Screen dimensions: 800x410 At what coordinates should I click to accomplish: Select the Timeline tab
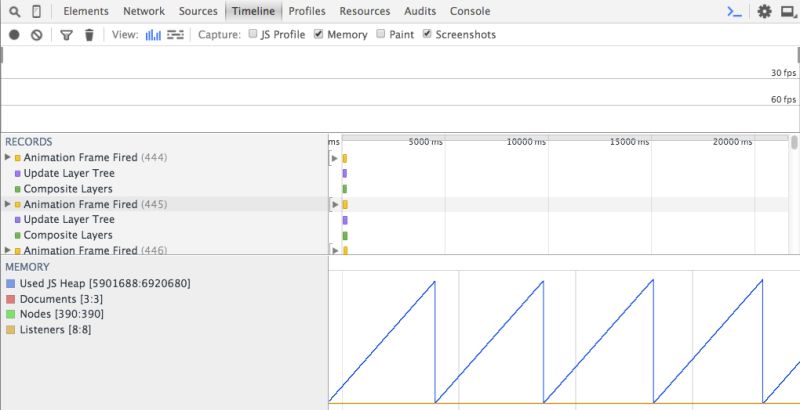[x=254, y=11]
